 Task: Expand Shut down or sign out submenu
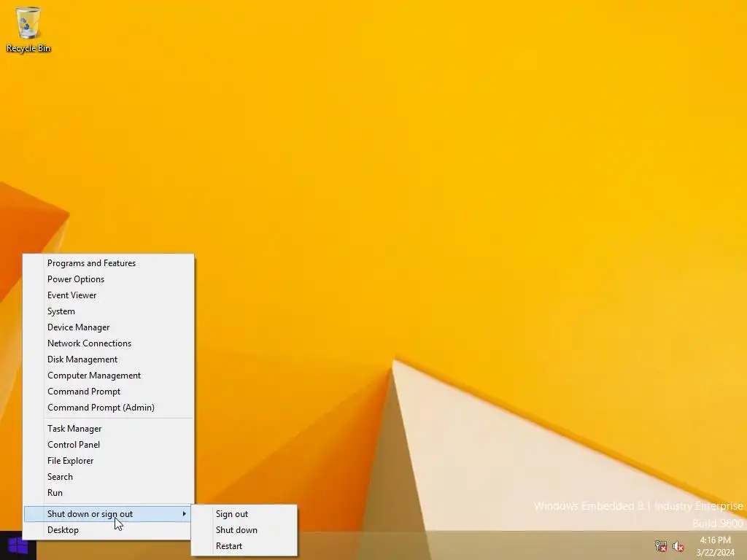109,514
